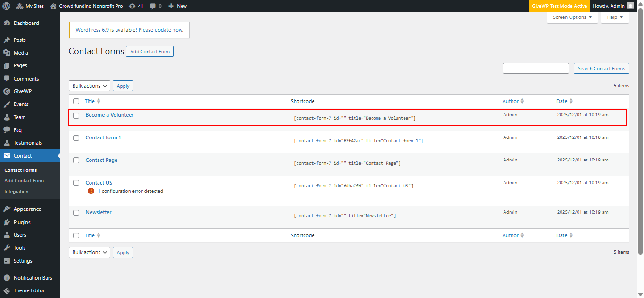Click the Appearance paintbrush icon
The width and height of the screenshot is (644, 298).
pos(7,209)
